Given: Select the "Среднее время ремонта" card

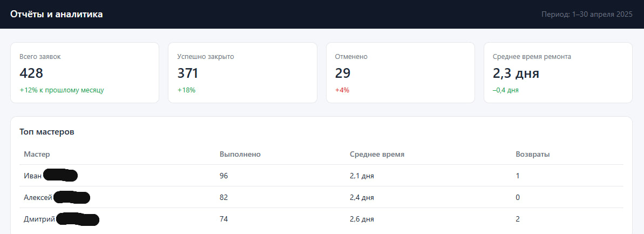Looking at the screenshot, I should (x=558, y=72).
